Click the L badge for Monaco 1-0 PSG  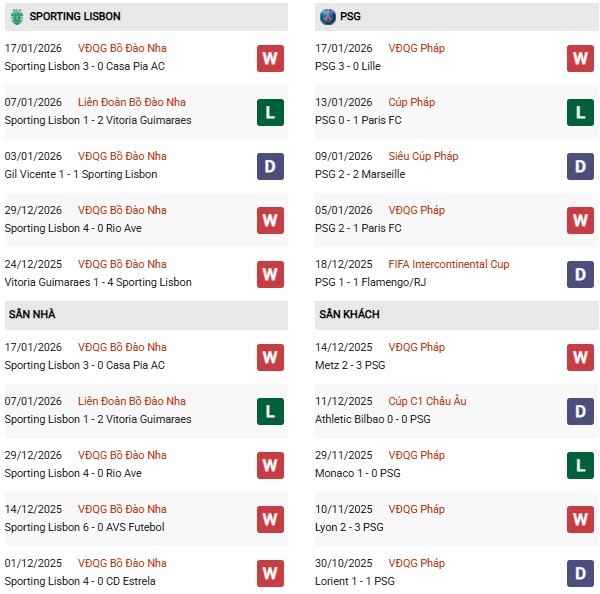point(581,465)
